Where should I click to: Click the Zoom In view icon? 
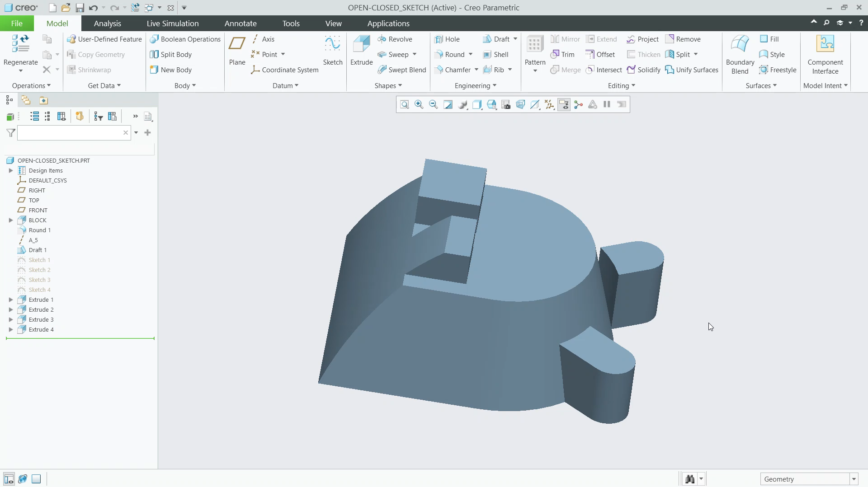pyautogui.click(x=419, y=105)
